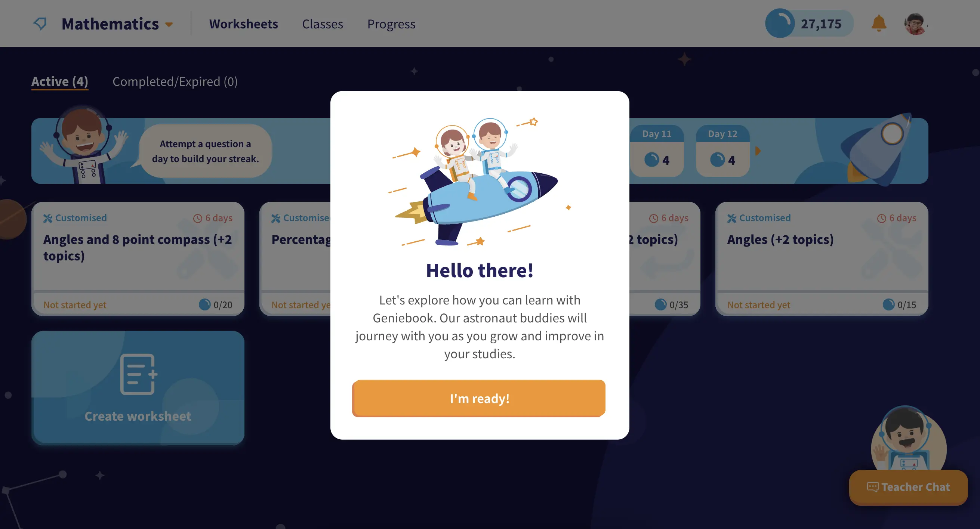Toggle the astronaut buddy rocket illustration

(479, 182)
